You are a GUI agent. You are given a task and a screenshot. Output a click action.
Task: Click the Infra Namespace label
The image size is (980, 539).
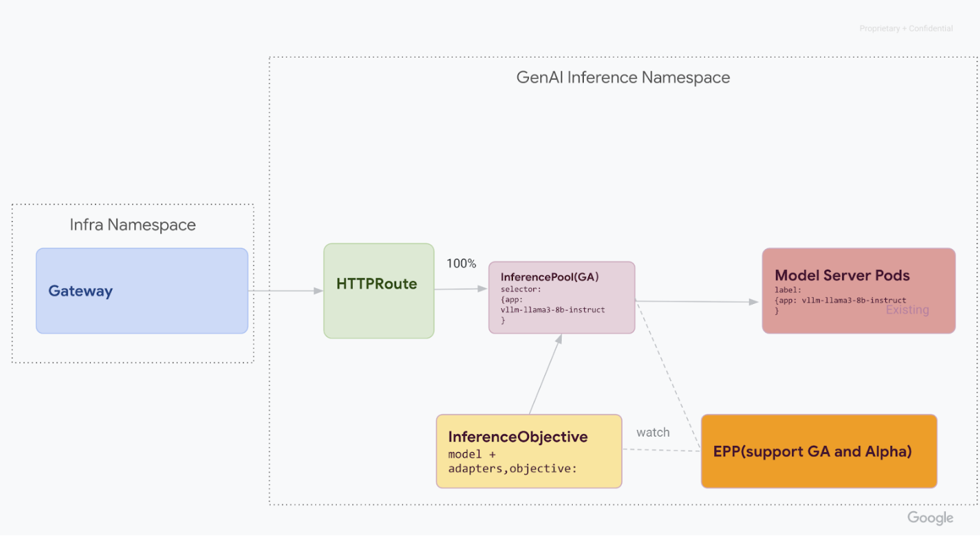point(132,224)
